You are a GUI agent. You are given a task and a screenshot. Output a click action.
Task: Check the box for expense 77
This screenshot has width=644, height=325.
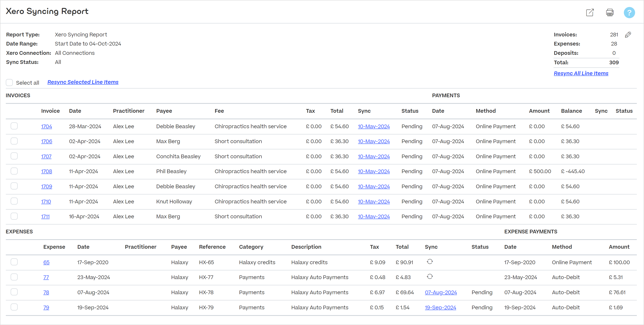tap(14, 277)
